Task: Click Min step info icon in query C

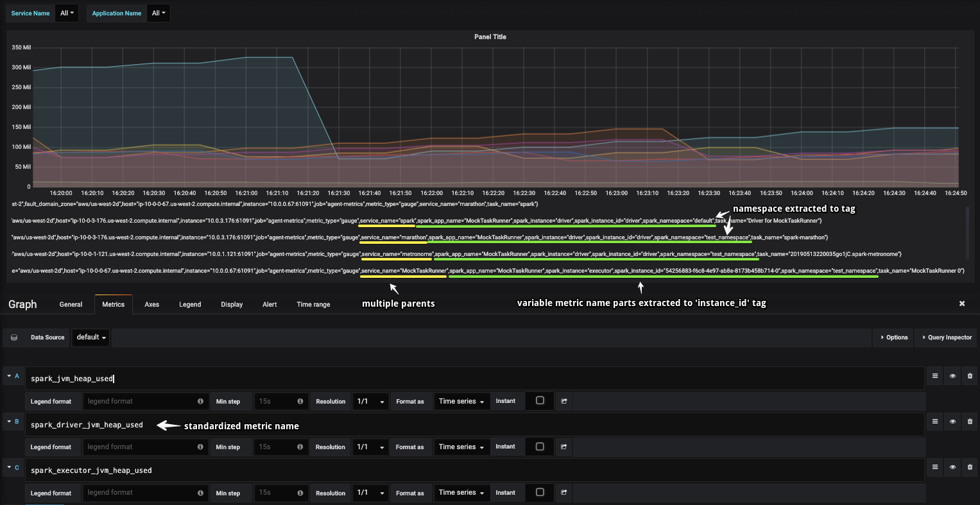Action: (300, 492)
